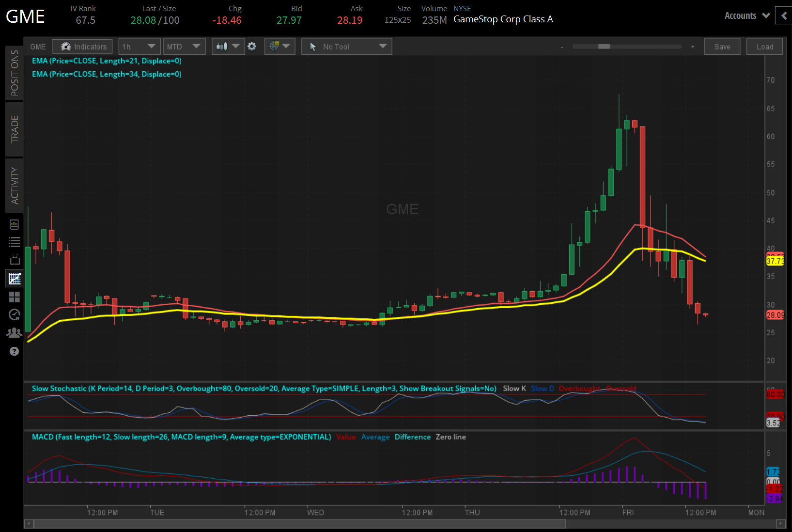The width and height of the screenshot is (792, 532).
Task: Click the news report sidebar icon
Action: point(14,224)
